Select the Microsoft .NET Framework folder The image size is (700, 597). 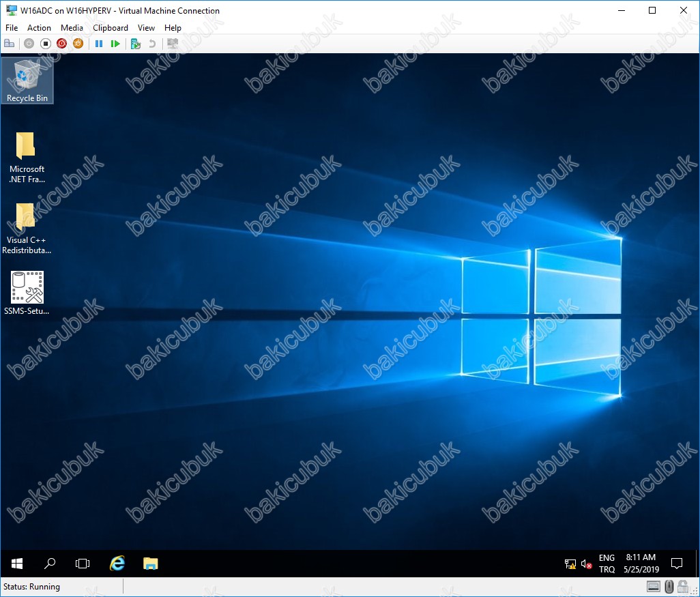pos(27,157)
